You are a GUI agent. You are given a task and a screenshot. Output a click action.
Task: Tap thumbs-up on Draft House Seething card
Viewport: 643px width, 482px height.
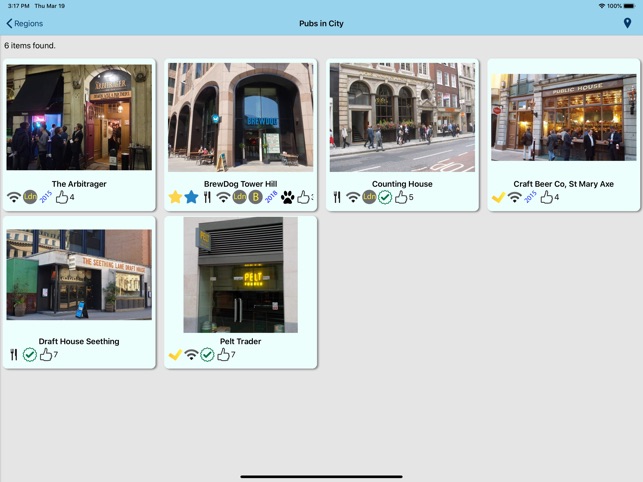pyautogui.click(x=46, y=355)
